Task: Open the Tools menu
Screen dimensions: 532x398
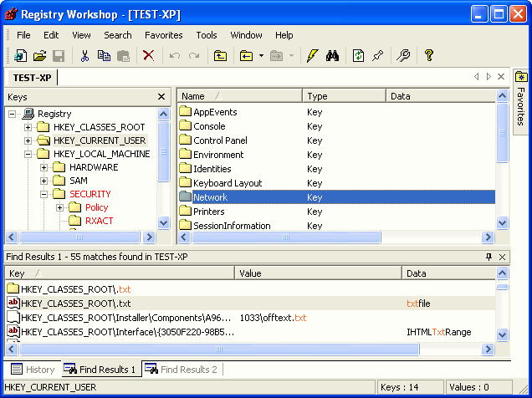Action: click(207, 35)
